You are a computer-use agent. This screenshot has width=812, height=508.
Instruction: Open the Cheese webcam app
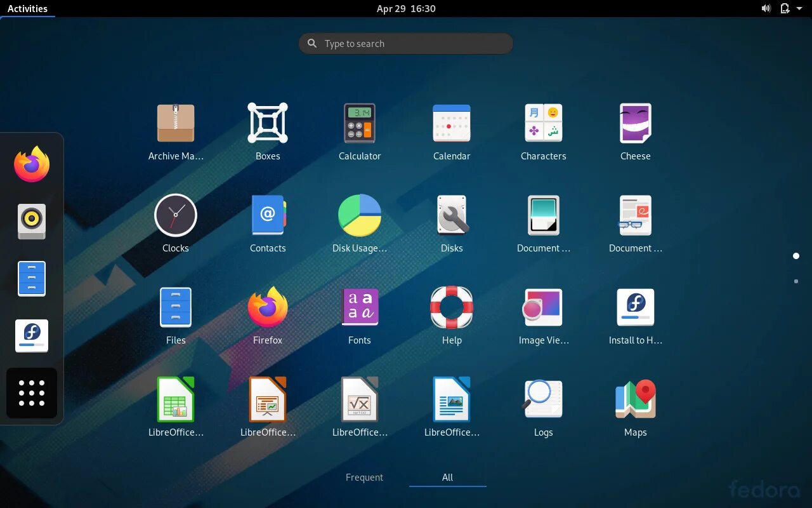pos(636,123)
